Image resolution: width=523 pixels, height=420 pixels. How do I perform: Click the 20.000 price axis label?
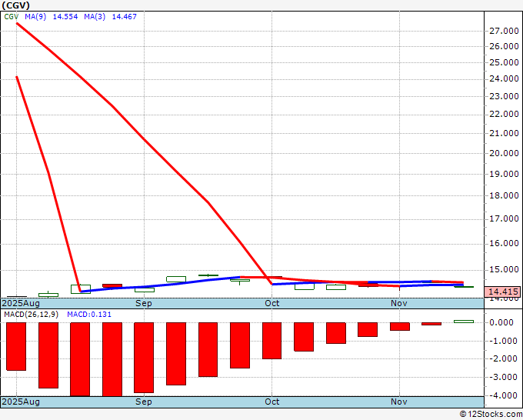[504, 153]
